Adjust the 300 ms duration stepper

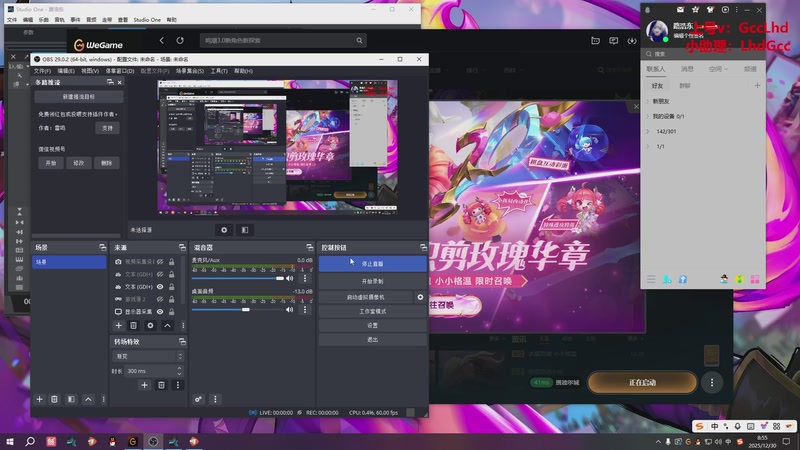point(179,371)
